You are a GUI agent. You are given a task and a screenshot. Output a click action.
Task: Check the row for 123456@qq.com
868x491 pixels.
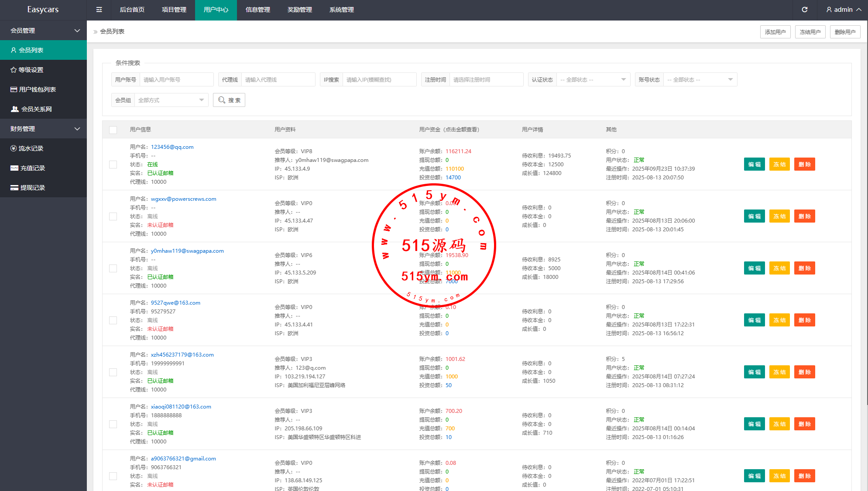113,165
